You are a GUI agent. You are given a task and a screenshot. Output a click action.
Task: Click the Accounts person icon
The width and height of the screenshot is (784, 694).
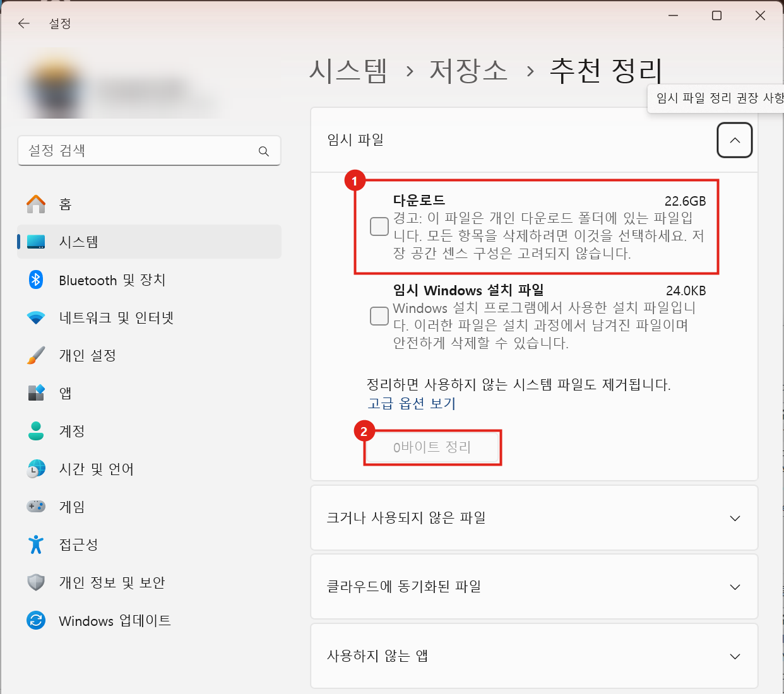point(36,431)
